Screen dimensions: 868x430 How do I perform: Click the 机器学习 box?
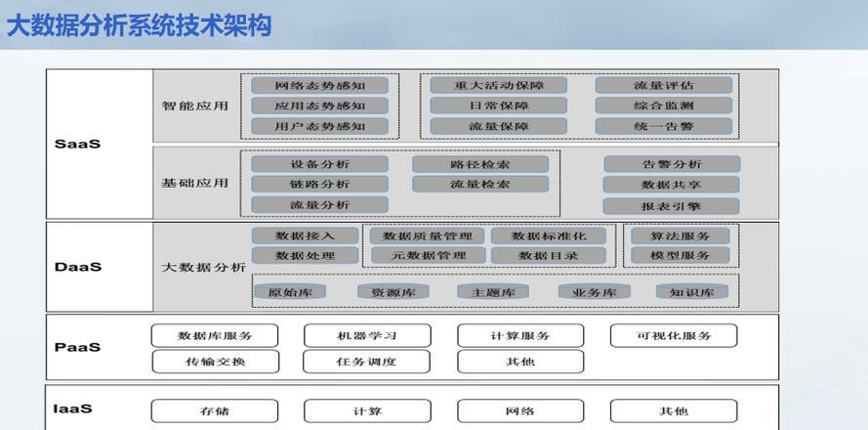pyautogui.click(x=367, y=336)
